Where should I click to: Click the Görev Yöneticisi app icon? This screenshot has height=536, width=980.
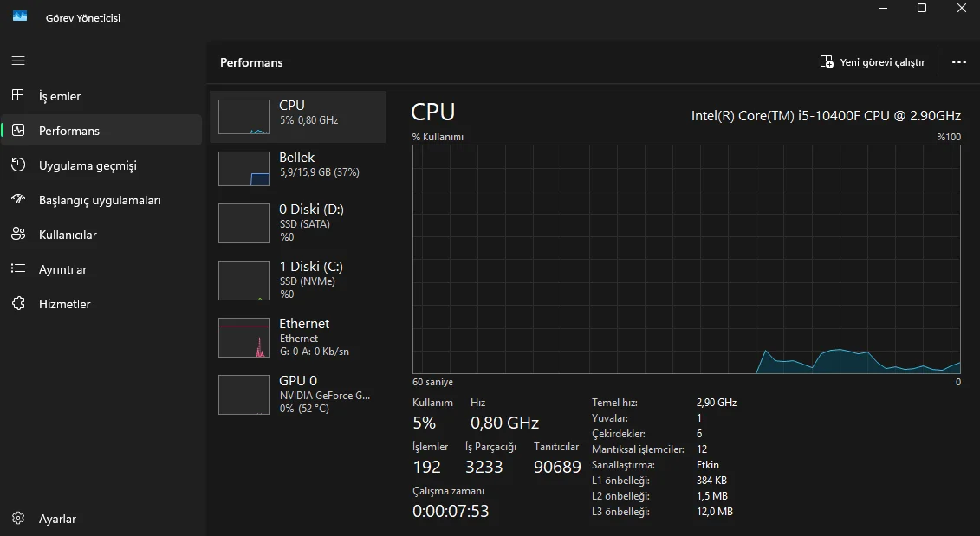(20, 16)
